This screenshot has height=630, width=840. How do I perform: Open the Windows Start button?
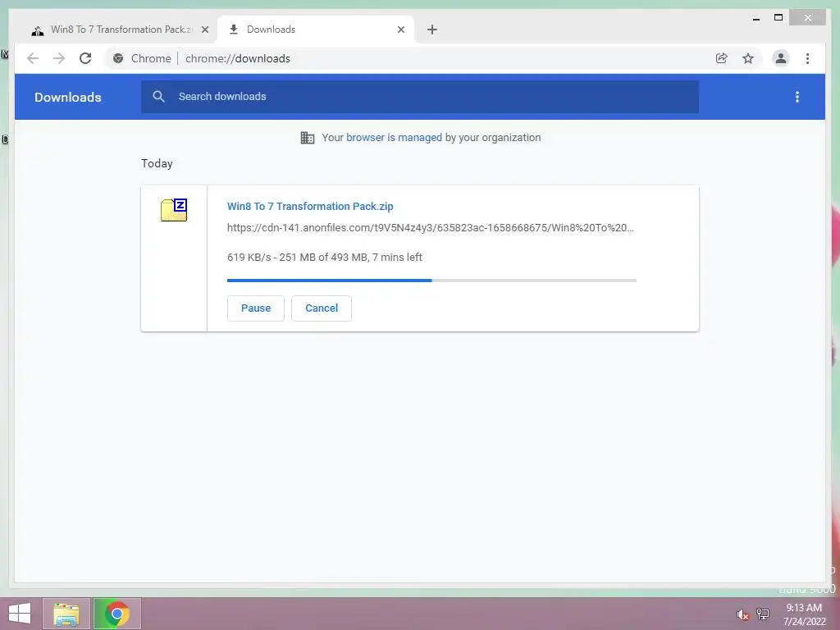(x=20, y=614)
